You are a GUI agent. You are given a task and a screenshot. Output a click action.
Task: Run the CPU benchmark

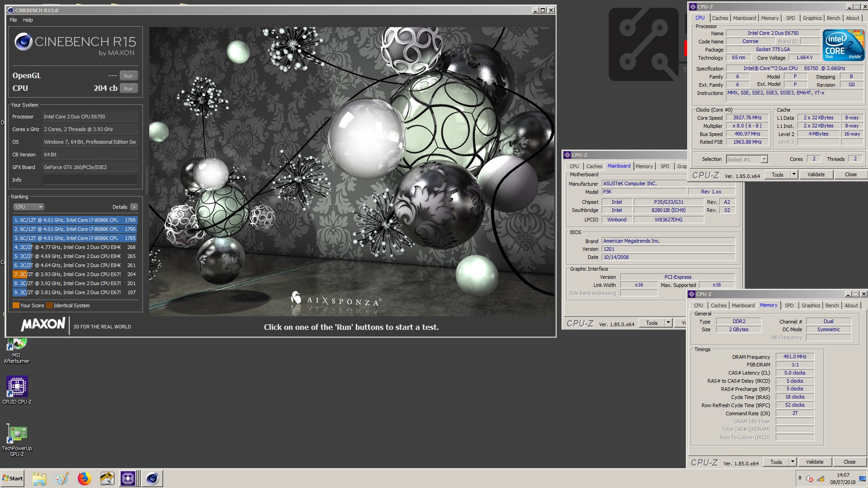128,89
